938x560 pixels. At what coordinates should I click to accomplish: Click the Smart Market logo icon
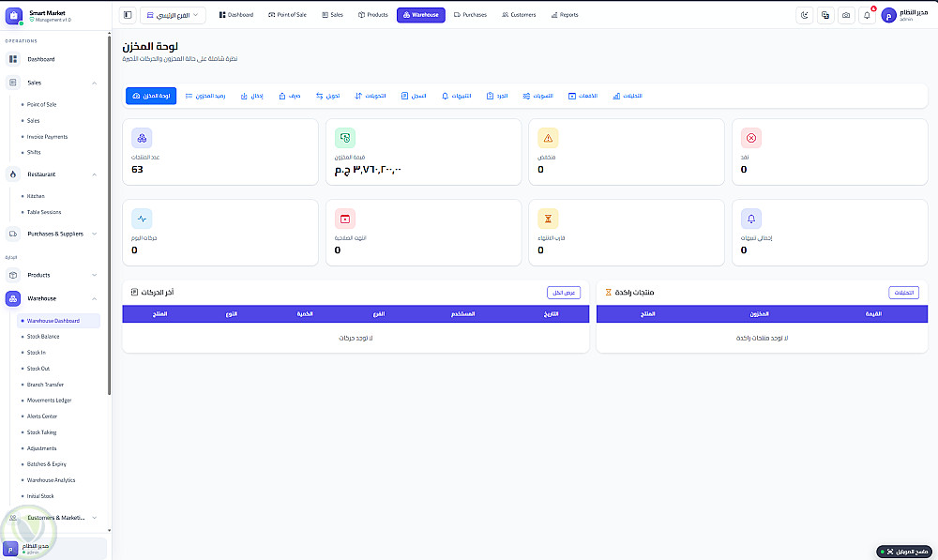click(x=14, y=16)
